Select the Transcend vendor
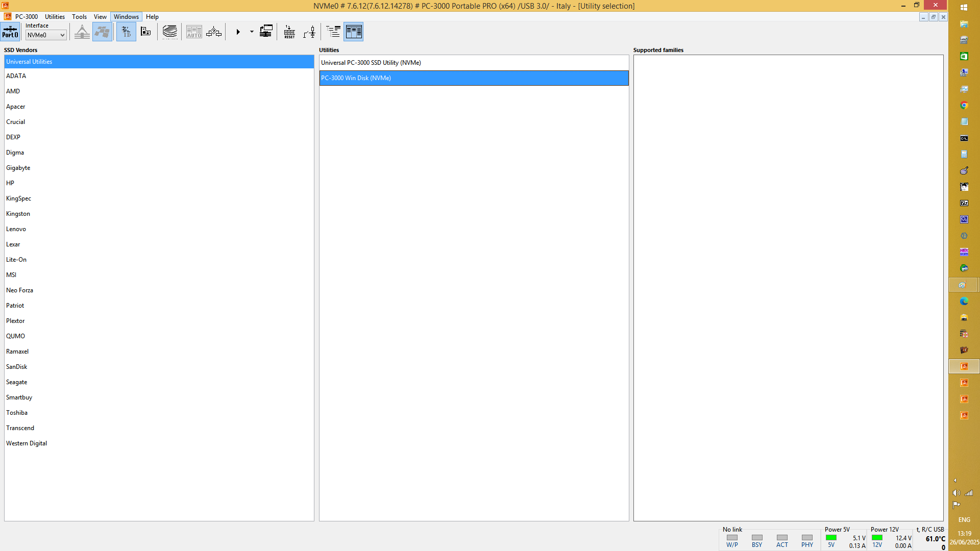This screenshot has width=980, height=551. pos(159,428)
